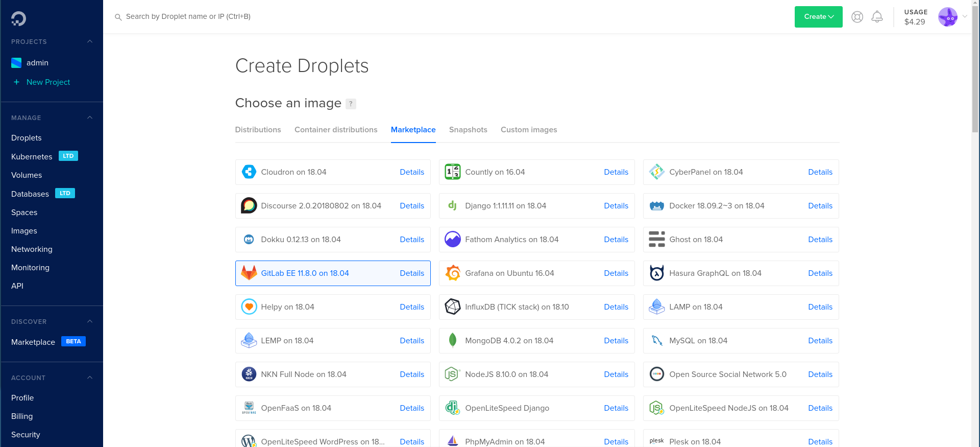Click the MongoDB leaf icon

pos(453,340)
